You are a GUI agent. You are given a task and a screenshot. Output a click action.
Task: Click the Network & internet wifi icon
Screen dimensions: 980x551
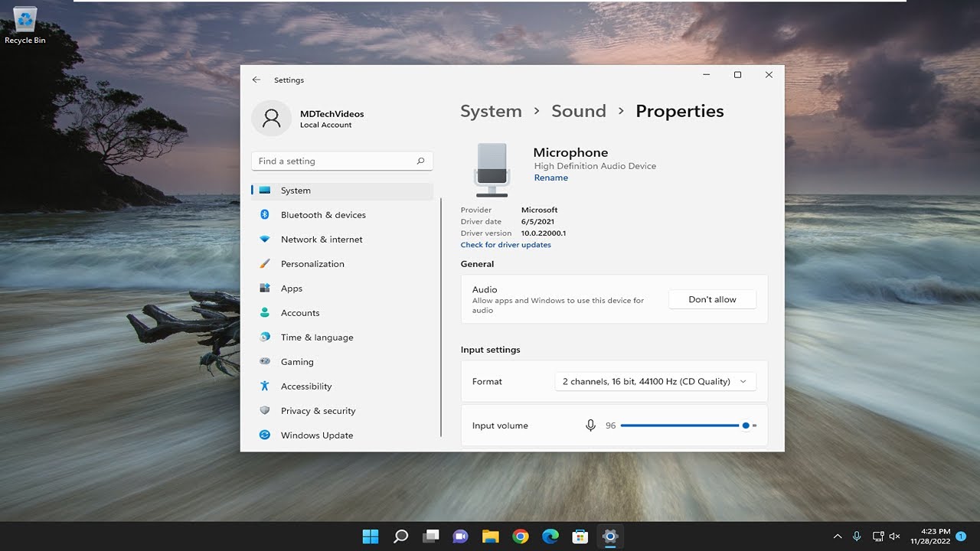click(x=265, y=239)
